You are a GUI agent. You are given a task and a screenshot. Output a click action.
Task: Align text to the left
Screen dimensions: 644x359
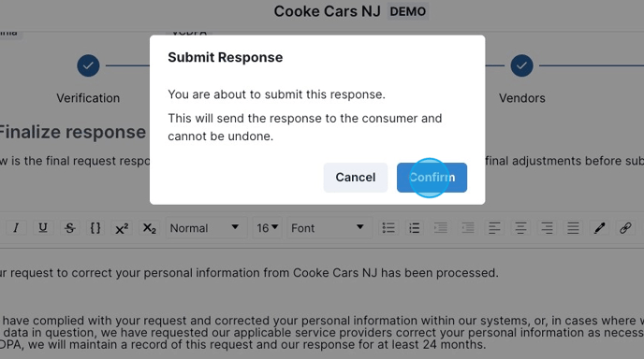[x=494, y=228]
